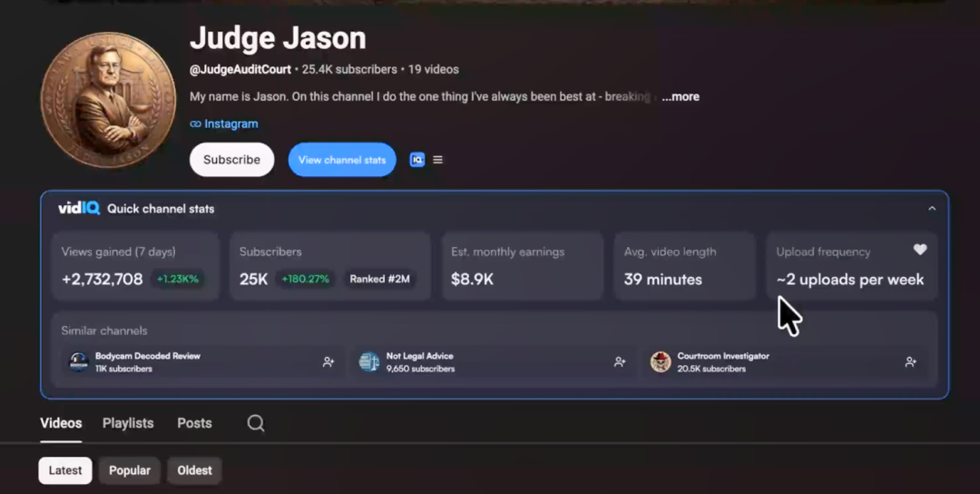Click the vidIQ logo in stats panel
980x494 pixels.
(79, 208)
